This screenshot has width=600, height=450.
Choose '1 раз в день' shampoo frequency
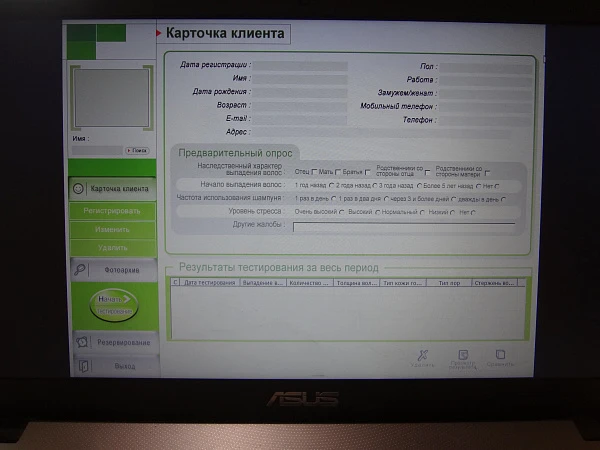[x=327, y=199]
